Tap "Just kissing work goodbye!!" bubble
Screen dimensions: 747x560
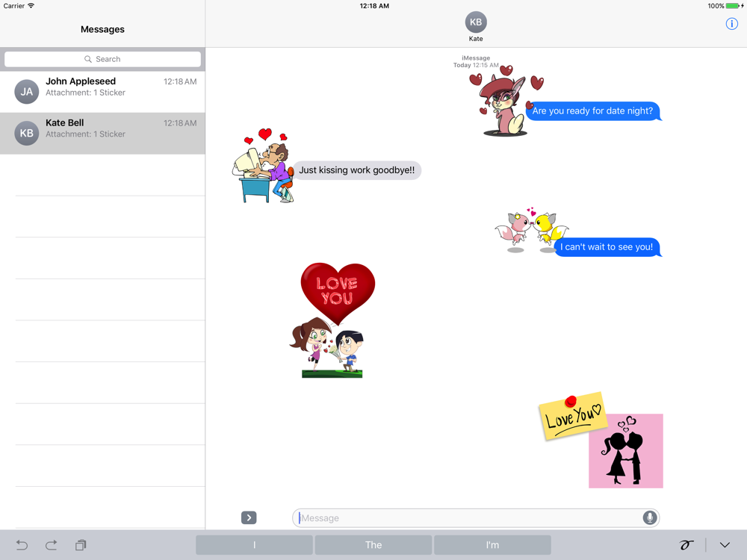[x=356, y=170]
